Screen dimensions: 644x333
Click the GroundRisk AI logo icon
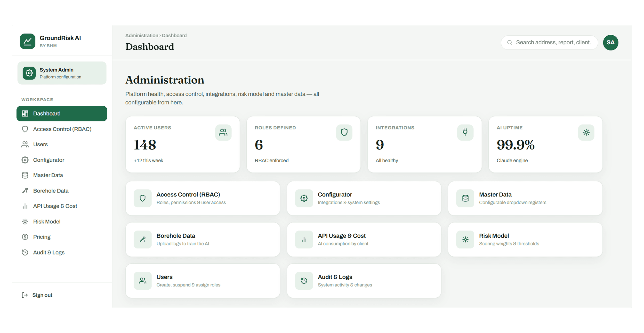pos(27,41)
